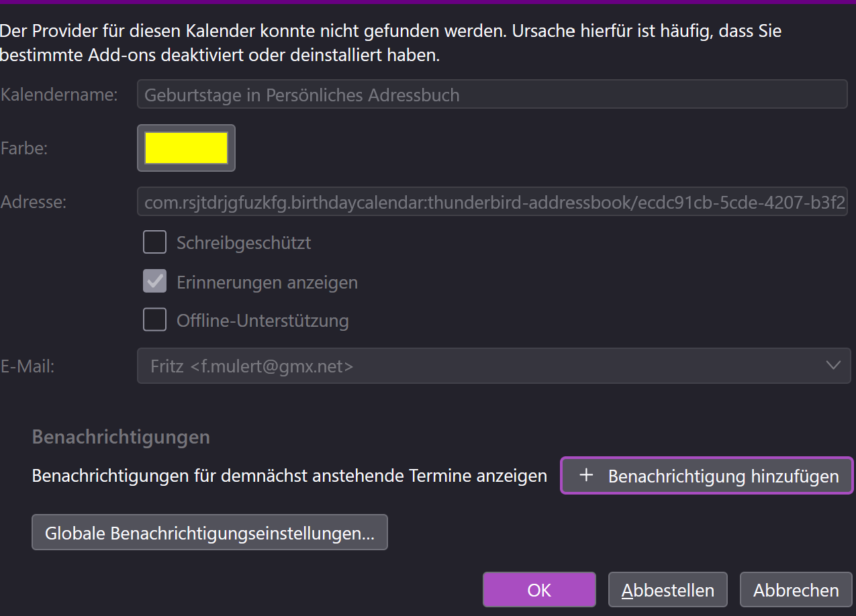This screenshot has width=856, height=616.
Task: Confirm the dialog with OK
Action: (539, 590)
